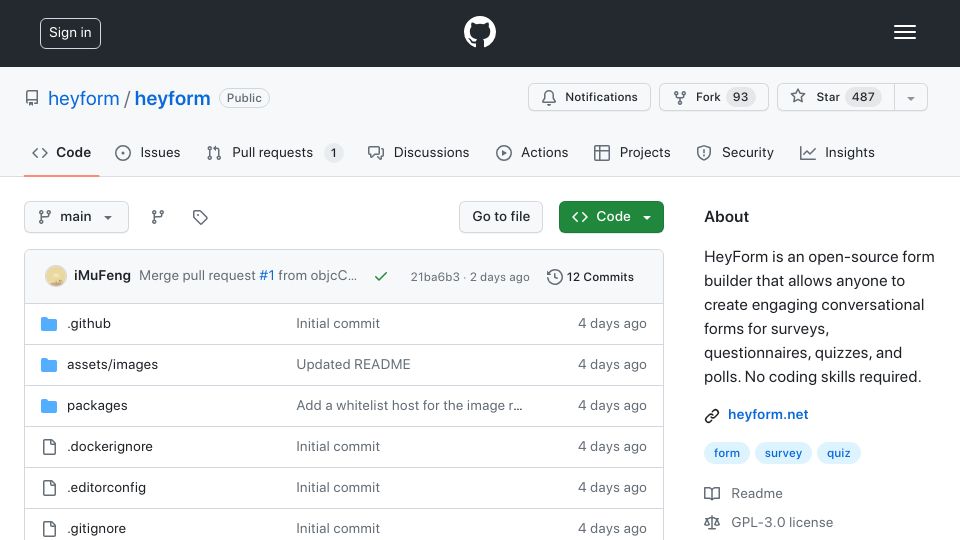Select the form topic tag
Viewport: 960px width, 540px height.
click(727, 453)
